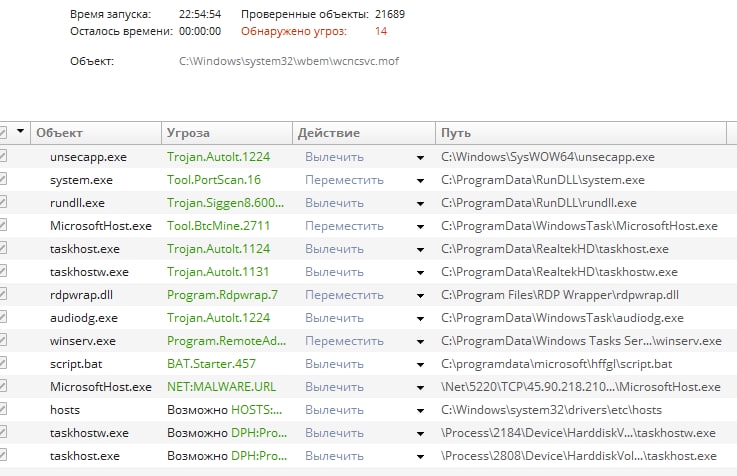
Task: Toggle the checkbox beside rdpwrap.dll
Action: (2, 295)
